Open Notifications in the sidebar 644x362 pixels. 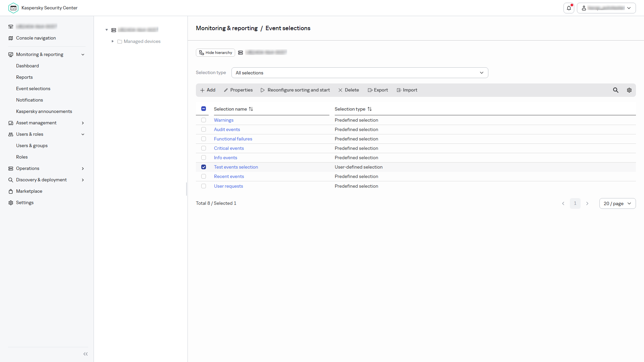30,100
